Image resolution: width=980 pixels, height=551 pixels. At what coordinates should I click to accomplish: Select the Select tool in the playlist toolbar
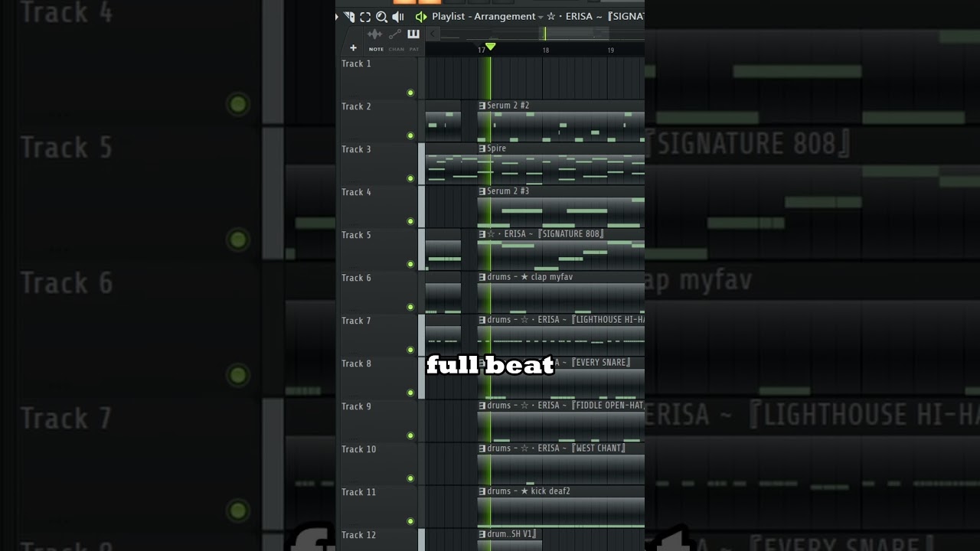point(365,17)
